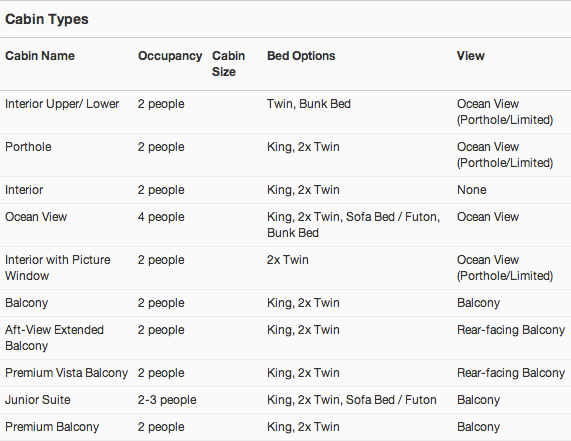This screenshot has width=571, height=441.
Task: Click the Cabin Types heading
Action: (47, 19)
